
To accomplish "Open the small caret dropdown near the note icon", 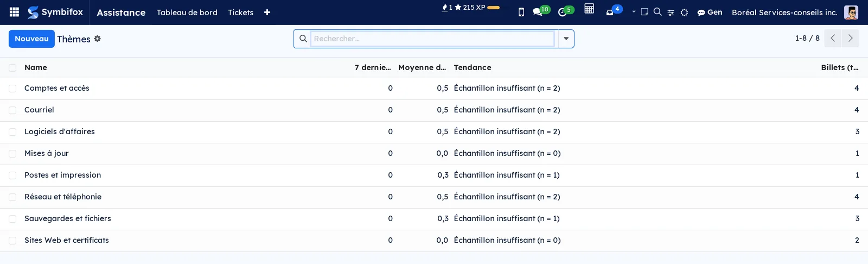I will (x=634, y=11).
